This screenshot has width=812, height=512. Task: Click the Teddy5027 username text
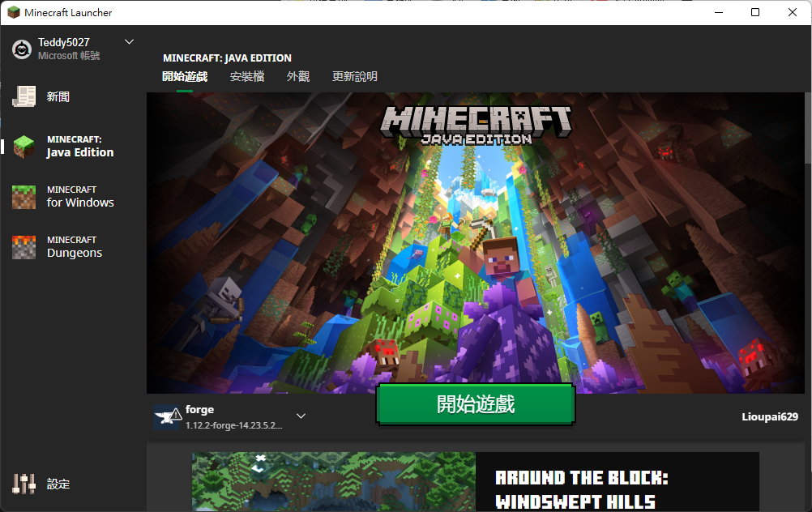64,42
